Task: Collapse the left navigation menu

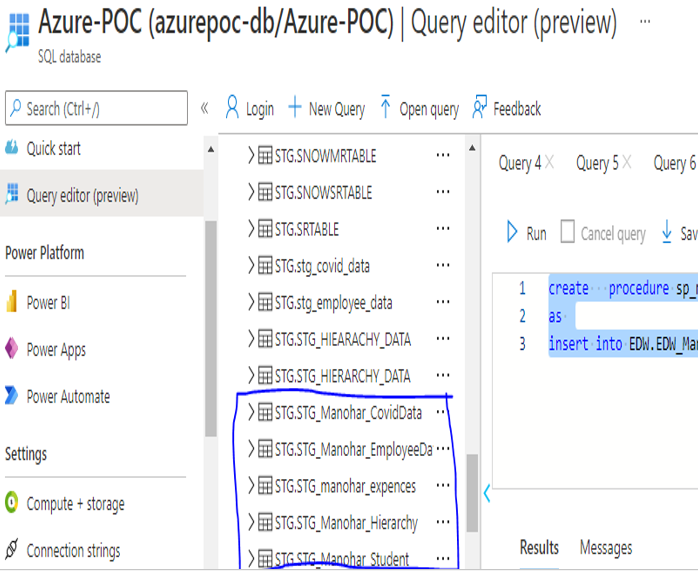Action: point(204,108)
